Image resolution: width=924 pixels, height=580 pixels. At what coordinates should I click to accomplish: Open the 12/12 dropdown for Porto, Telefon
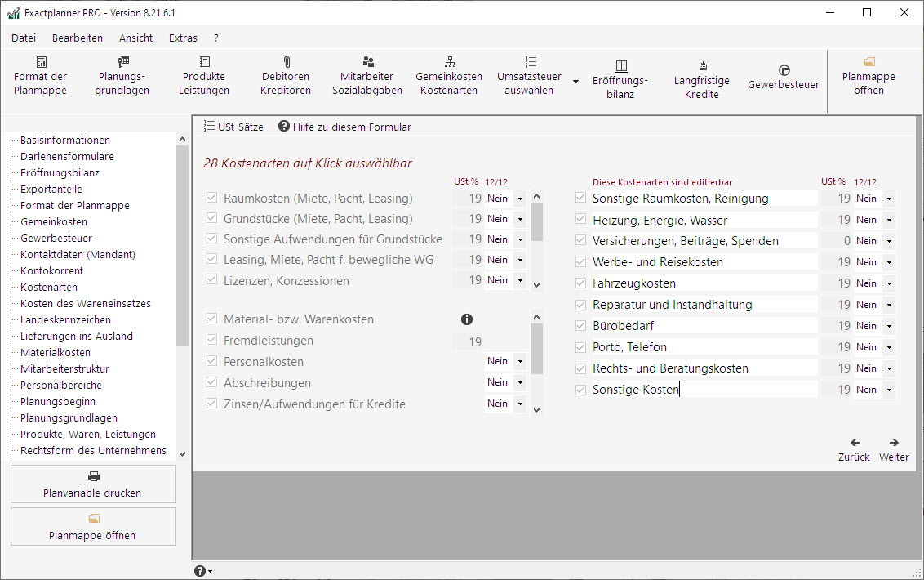click(888, 347)
